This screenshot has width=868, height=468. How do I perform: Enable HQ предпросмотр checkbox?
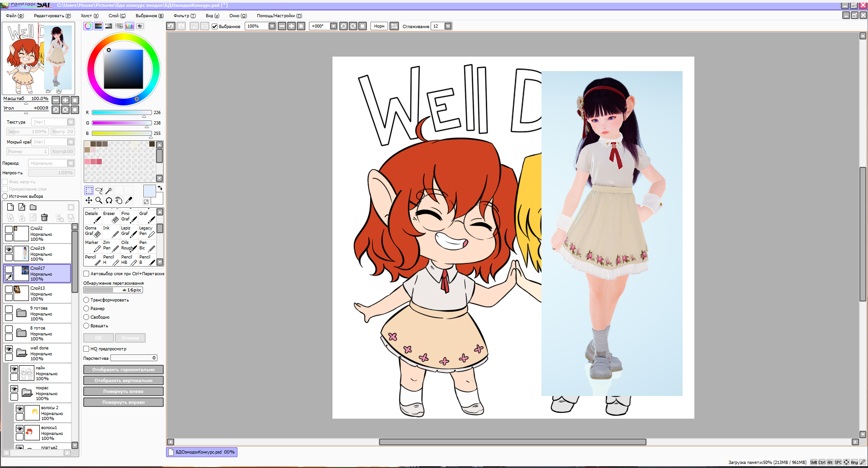point(86,349)
